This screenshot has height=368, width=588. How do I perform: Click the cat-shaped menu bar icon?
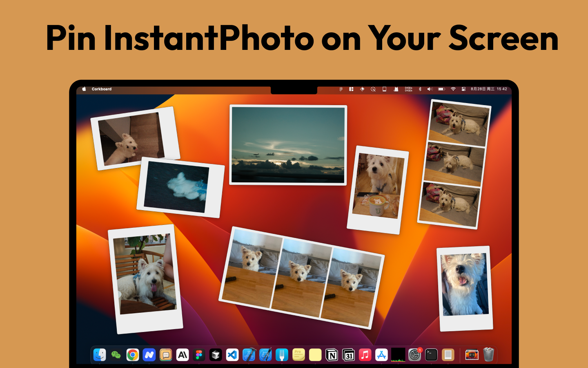(x=396, y=89)
